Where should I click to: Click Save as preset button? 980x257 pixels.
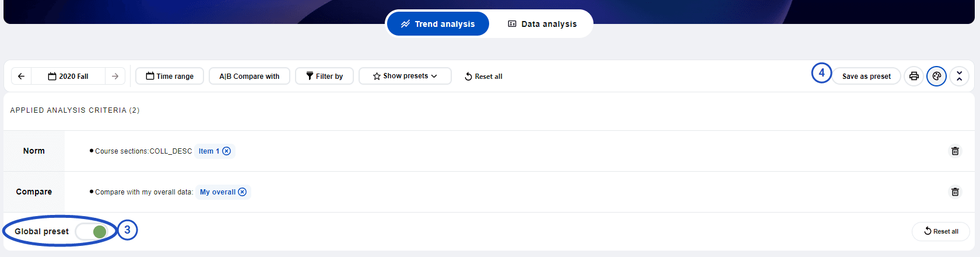tap(866, 77)
